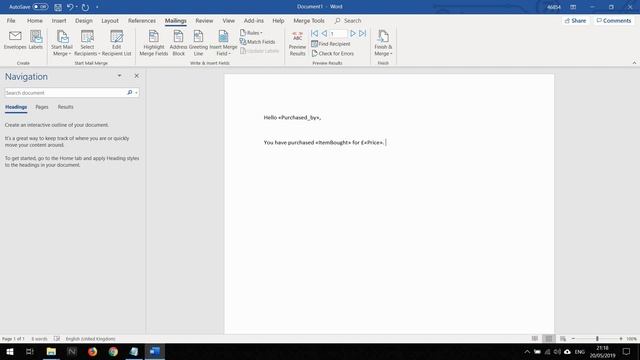Open the Review tab
The height and width of the screenshot is (360, 640).
[x=204, y=20]
